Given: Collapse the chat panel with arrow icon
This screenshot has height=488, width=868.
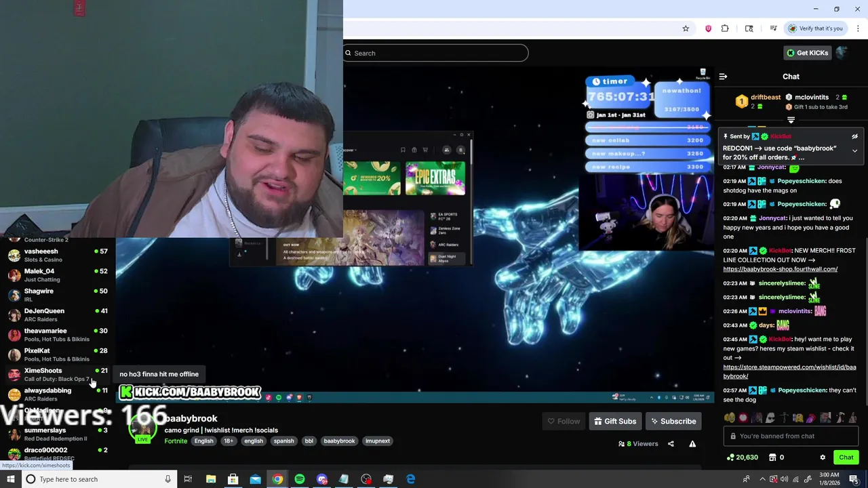Looking at the screenshot, I should tap(723, 77).
